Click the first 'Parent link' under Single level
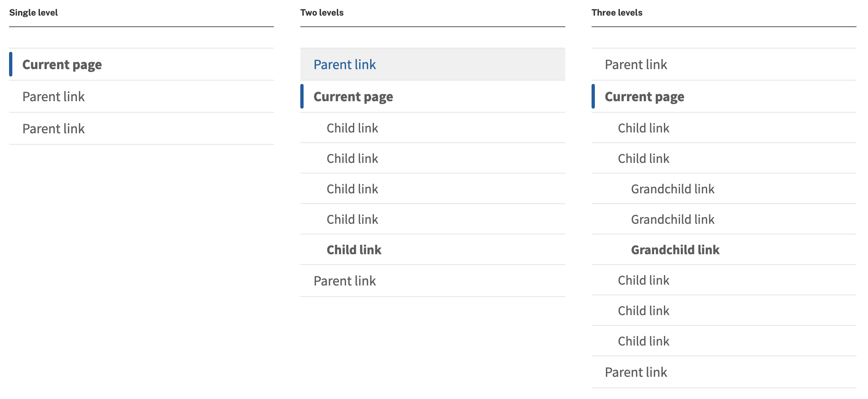This screenshot has height=399, width=868. pos(54,97)
